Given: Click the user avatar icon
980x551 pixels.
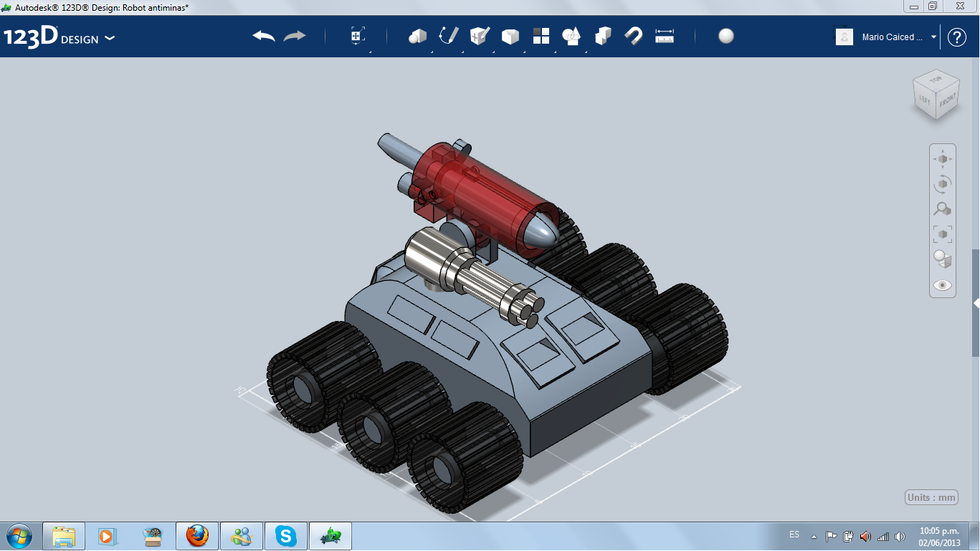Looking at the screenshot, I should point(845,37).
